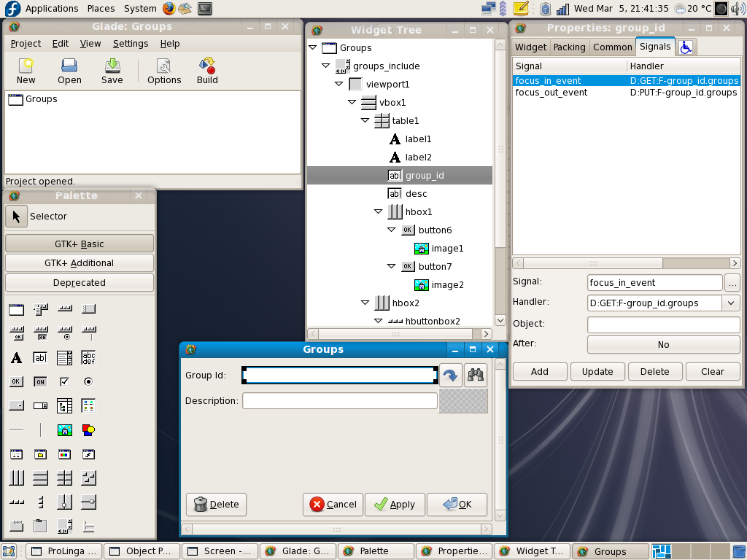The width and height of the screenshot is (747, 560).
Task: Collapse the Groups root node in Widget Tree
Action: click(x=312, y=47)
